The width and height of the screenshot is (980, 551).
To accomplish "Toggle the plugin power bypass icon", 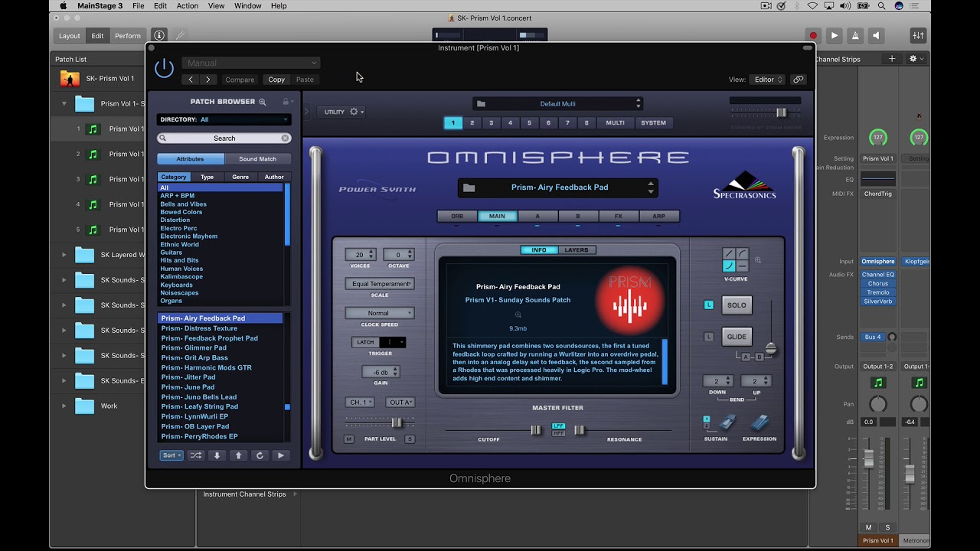I will 164,68.
